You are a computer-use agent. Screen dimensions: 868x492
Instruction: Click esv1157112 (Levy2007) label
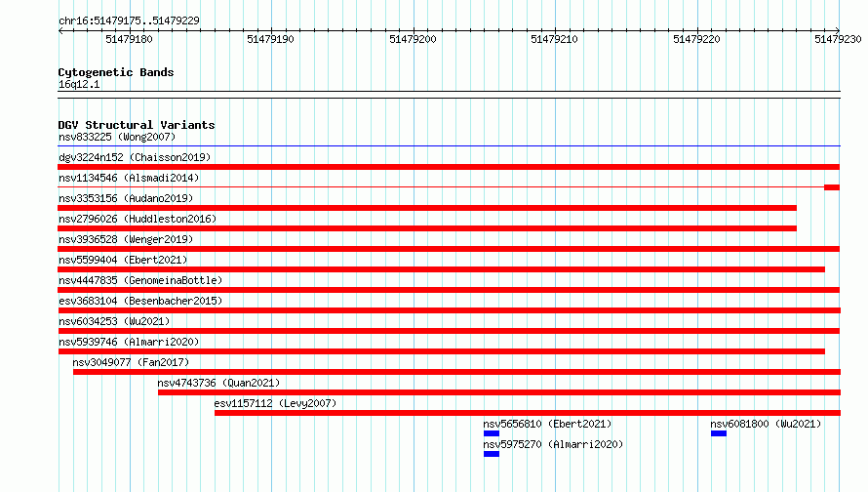pos(275,403)
